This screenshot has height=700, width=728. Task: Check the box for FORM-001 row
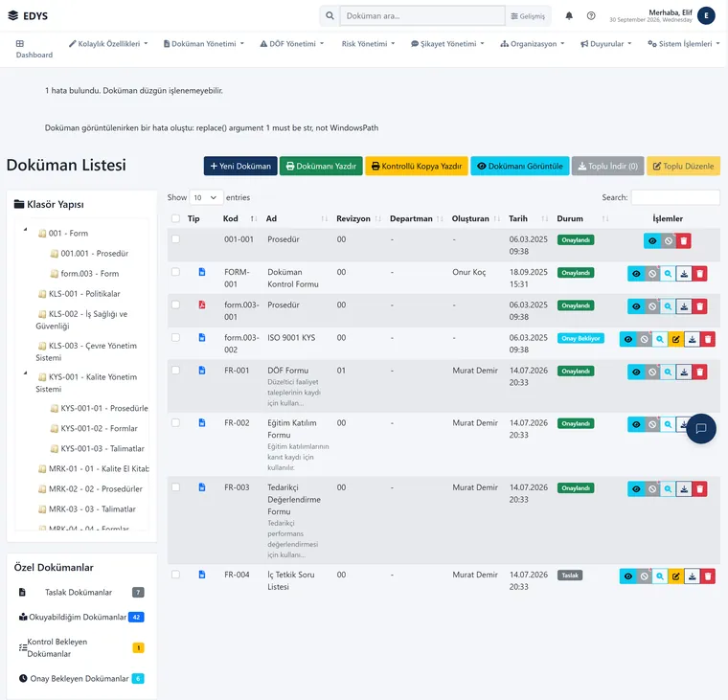175,272
